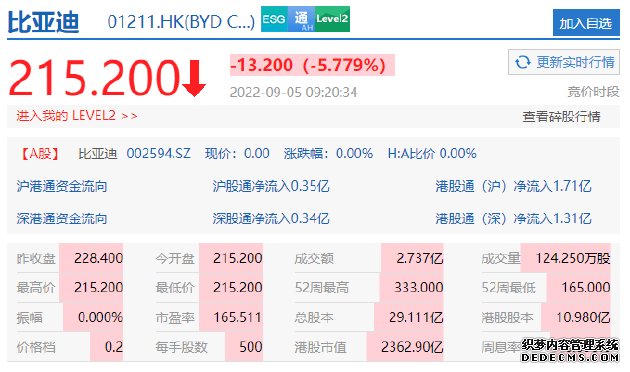
Task: Click 市盈率 value 165.511
Action: (x=237, y=317)
